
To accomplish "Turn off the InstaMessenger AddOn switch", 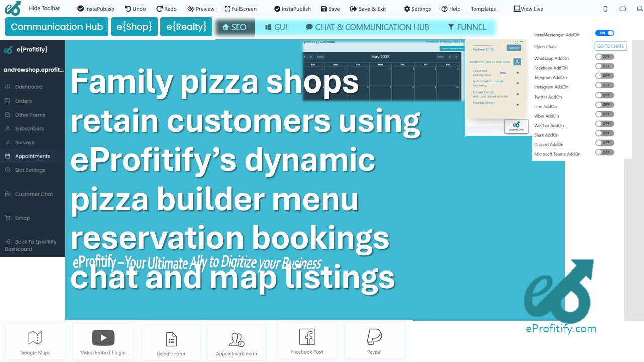I will coord(604,33).
